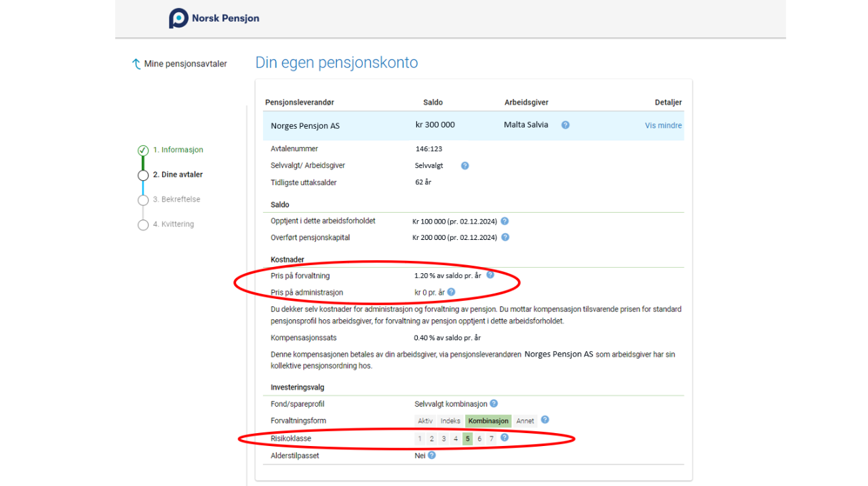
Task: Click the Risikoklasse label
Action: pyautogui.click(x=291, y=439)
